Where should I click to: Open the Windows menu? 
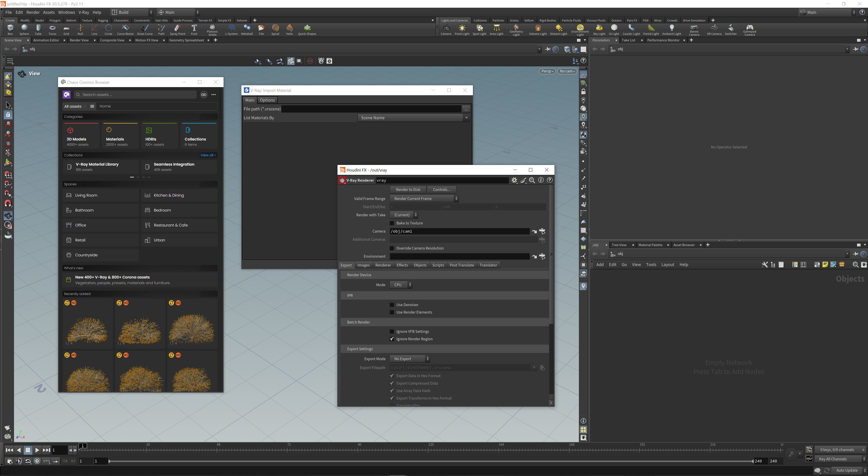pyautogui.click(x=66, y=12)
